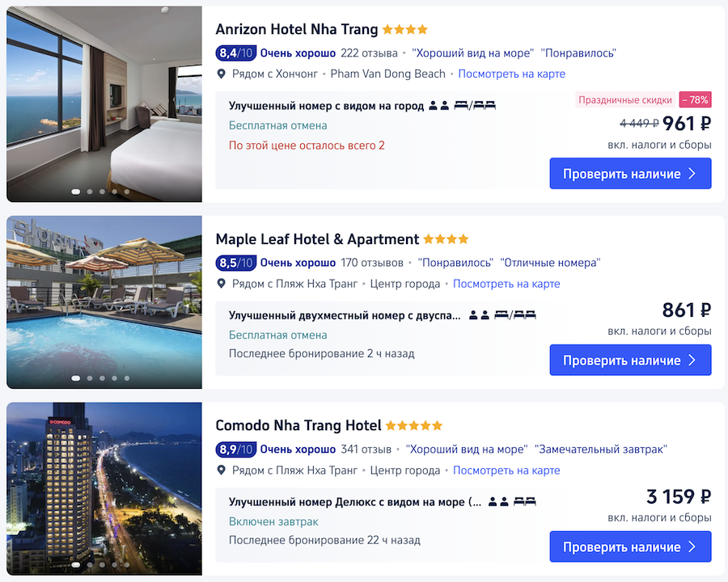The height and width of the screenshot is (582, 728).
Task: Click the -78% holiday discount badge
Action: tap(695, 99)
